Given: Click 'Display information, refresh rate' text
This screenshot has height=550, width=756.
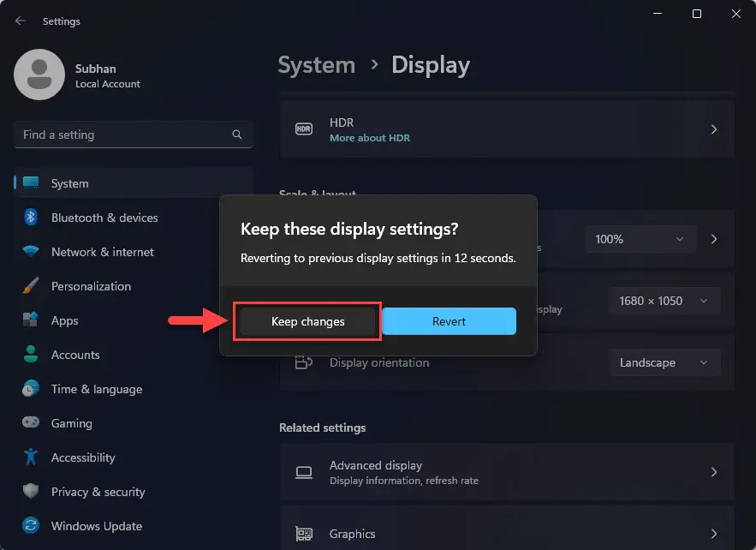Looking at the screenshot, I should pos(404,481).
